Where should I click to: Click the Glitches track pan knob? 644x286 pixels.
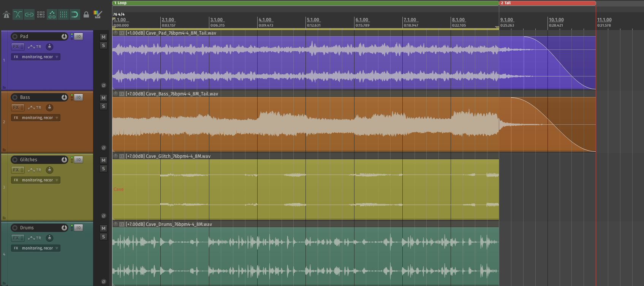(x=49, y=170)
